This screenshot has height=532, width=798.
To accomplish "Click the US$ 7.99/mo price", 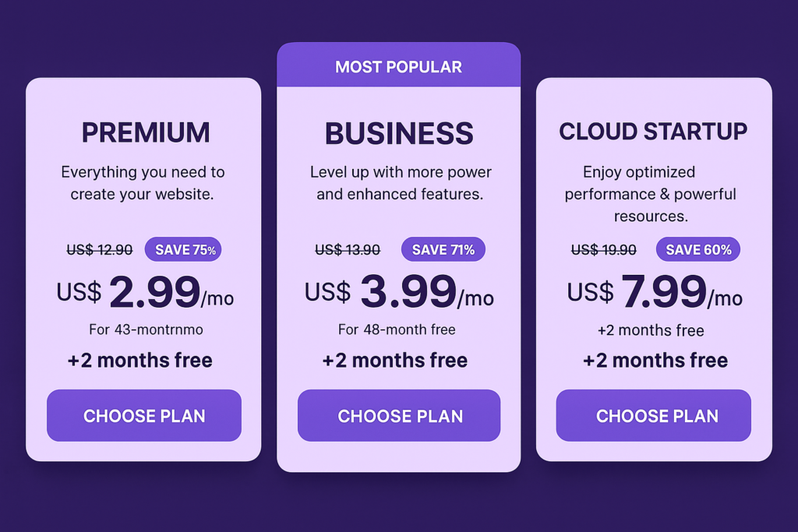I will [x=655, y=291].
